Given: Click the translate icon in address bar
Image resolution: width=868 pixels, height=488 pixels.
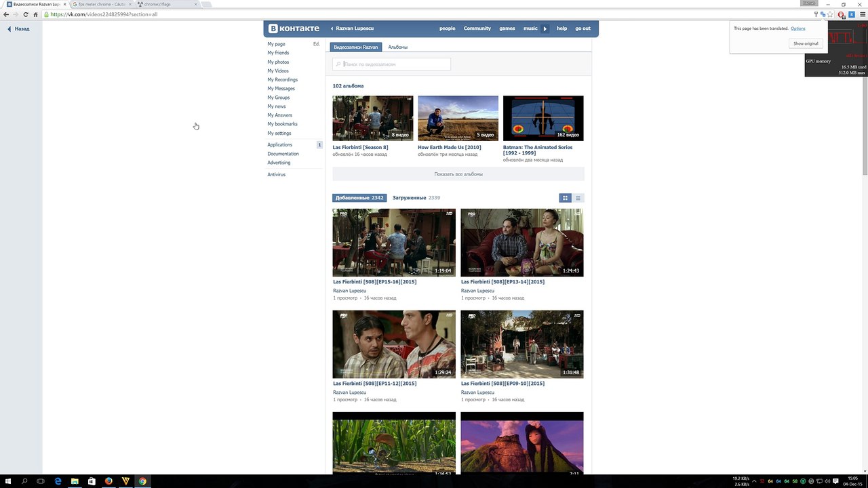Looking at the screenshot, I should (x=823, y=14).
